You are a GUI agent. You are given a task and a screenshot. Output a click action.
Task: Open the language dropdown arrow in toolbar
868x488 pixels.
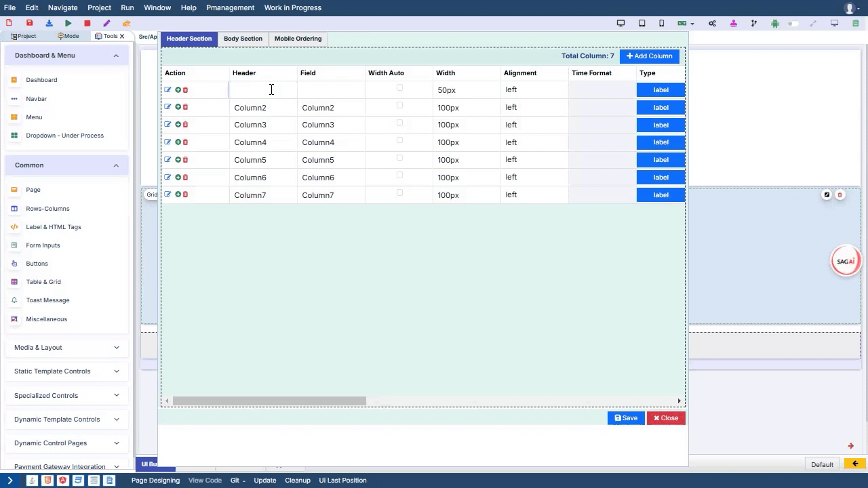692,24
